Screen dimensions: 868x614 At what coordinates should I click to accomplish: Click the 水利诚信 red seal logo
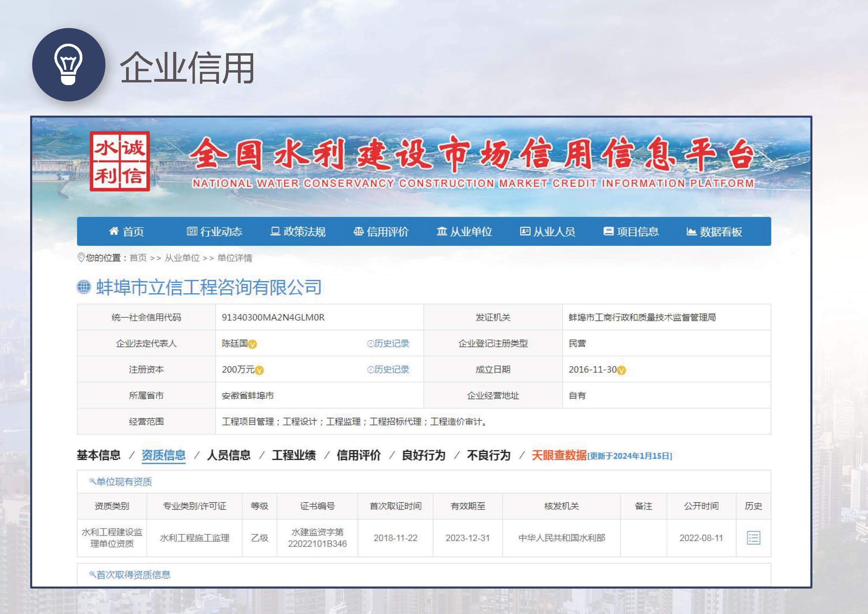click(119, 161)
